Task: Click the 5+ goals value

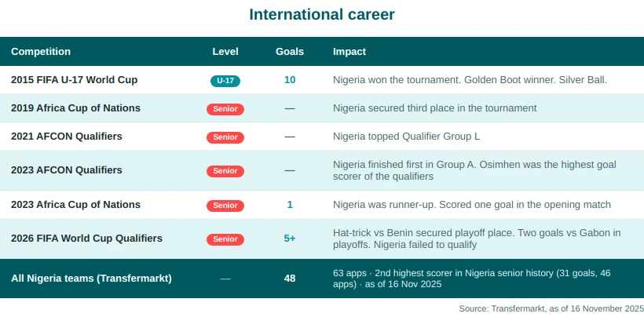Action: click(290, 239)
